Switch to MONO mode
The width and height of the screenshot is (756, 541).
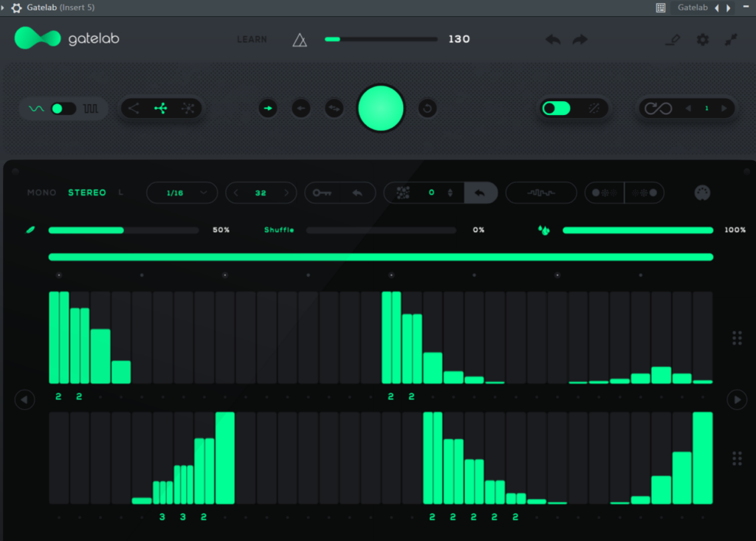(41, 193)
